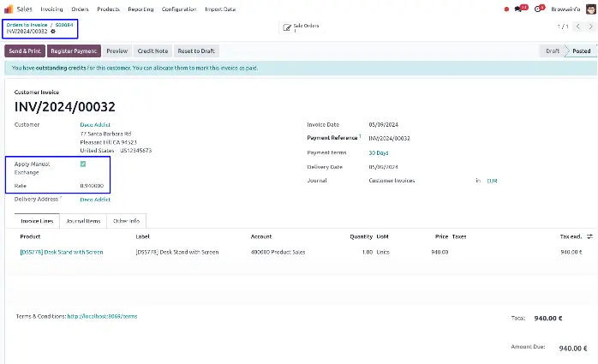Open the Deco Addict customer link

pyautogui.click(x=95, y=124)
